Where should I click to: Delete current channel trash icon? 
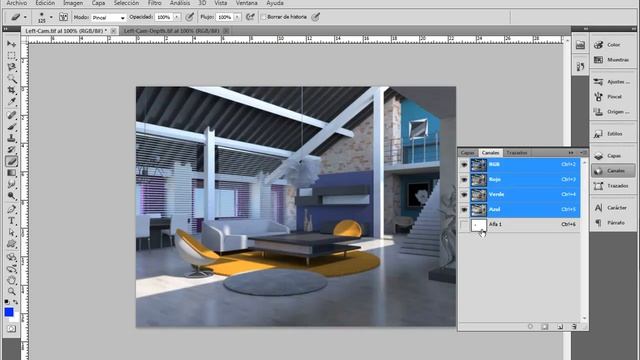coord(574,327)
